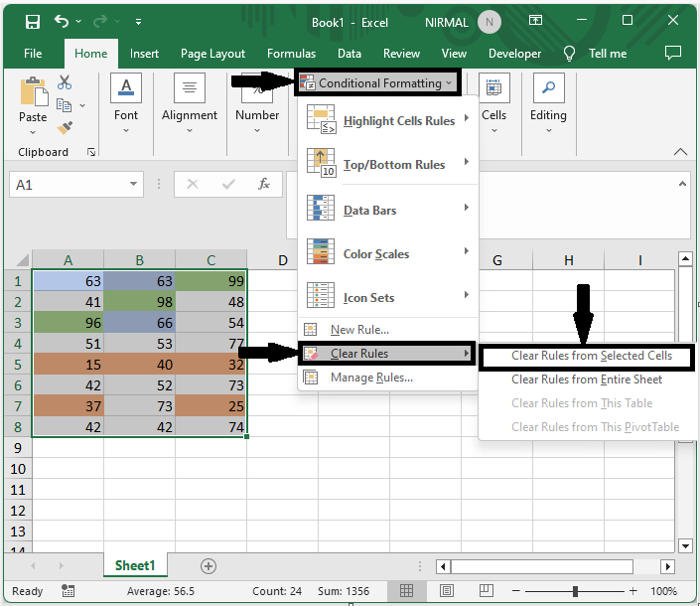This screenshot has width=700, height=606.
Task: Open the Clipboard dialog launcher
Action: (x=91, y=153)
